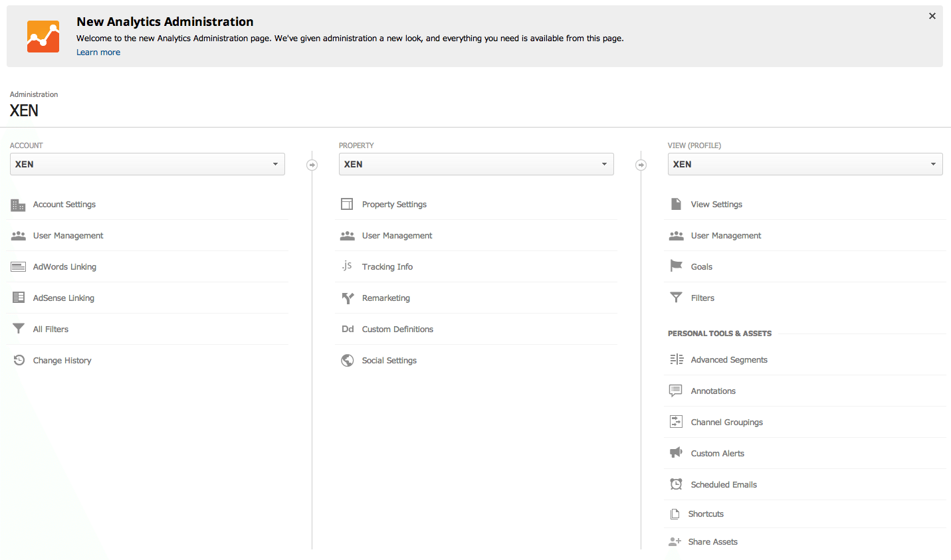
Task: Dismiss the New Analytics Administration banner
Action: coord(932,16)
